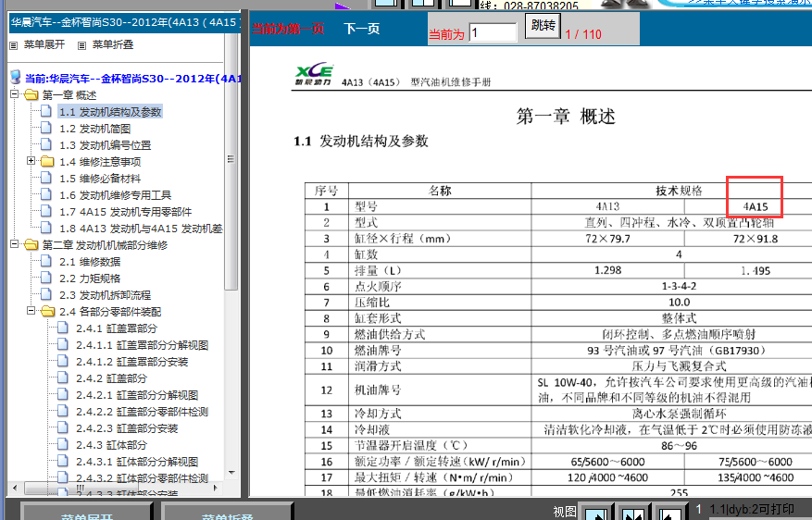
Task: Collapse the 第一章 概述 tree node
Action: 15,94
